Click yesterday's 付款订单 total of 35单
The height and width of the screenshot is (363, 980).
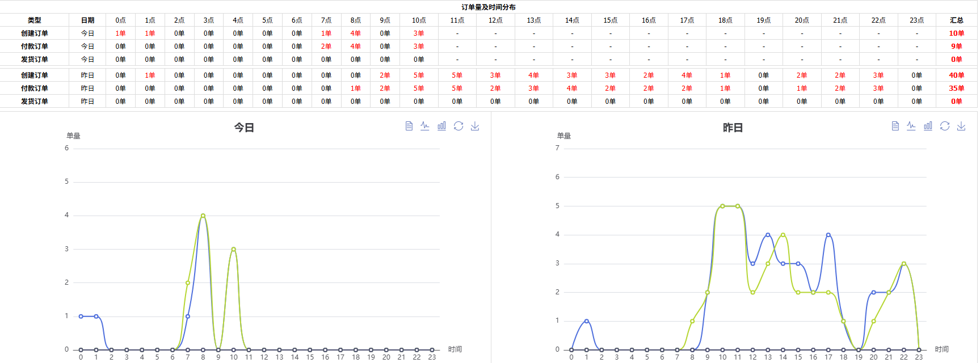coord(956,88)
